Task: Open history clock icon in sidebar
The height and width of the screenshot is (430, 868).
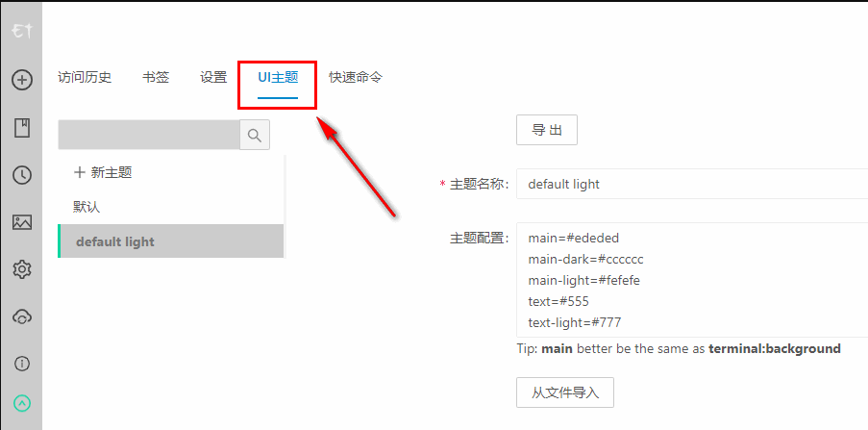Action: [22, 175]
